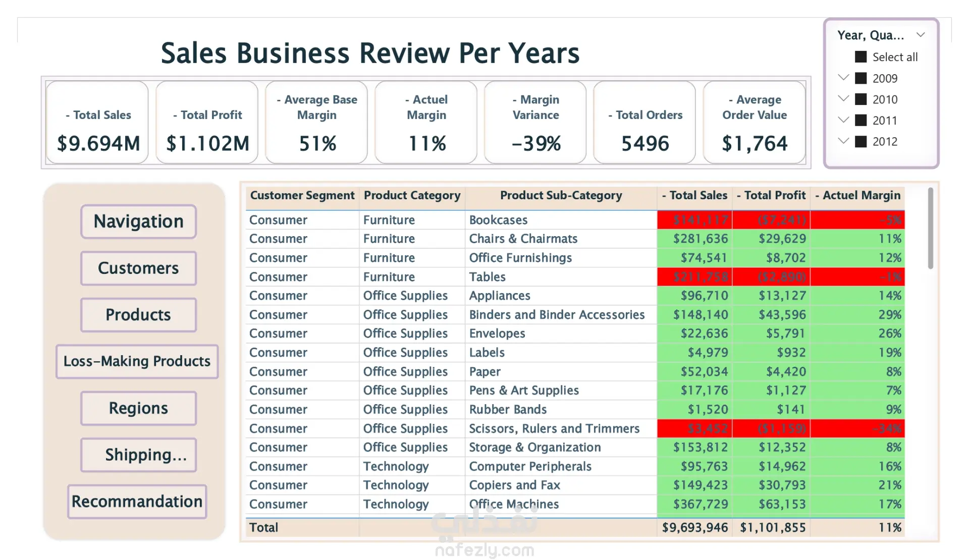
Task: Open the Year, Quarter slicer dropdown
Action: (921, 35)
